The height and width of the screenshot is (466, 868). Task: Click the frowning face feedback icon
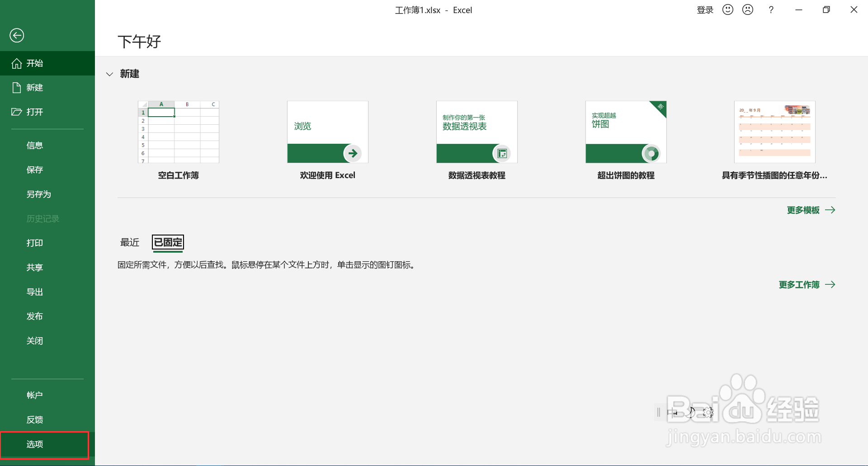[748, 9]
